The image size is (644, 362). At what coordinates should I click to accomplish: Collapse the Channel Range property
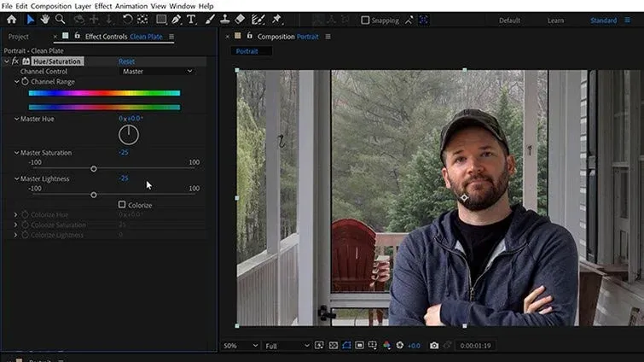[x=17, y=82]
